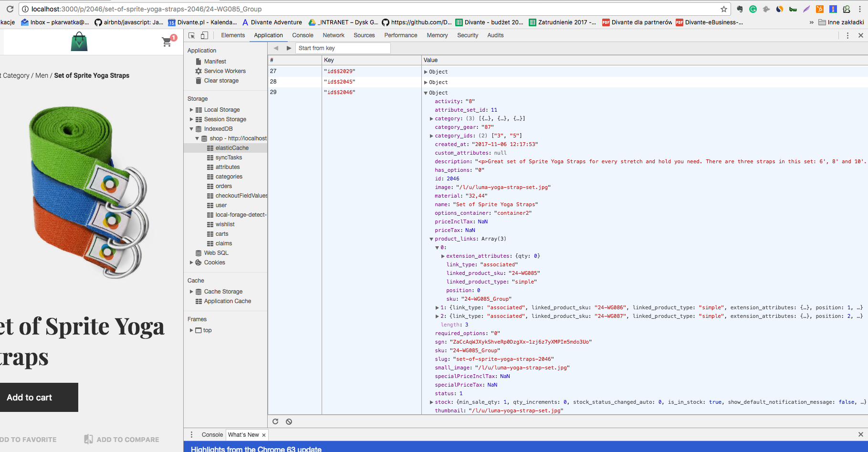Expand the category array in record 2046
868x452 pixels.
pyautogui.click(x=432, y=118)
